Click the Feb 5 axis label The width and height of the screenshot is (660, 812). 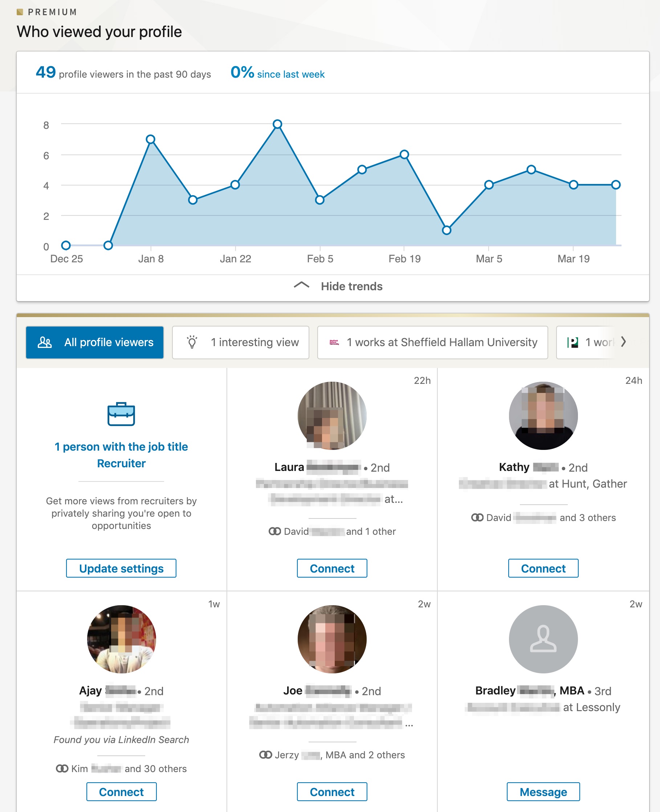coord(320,259)
